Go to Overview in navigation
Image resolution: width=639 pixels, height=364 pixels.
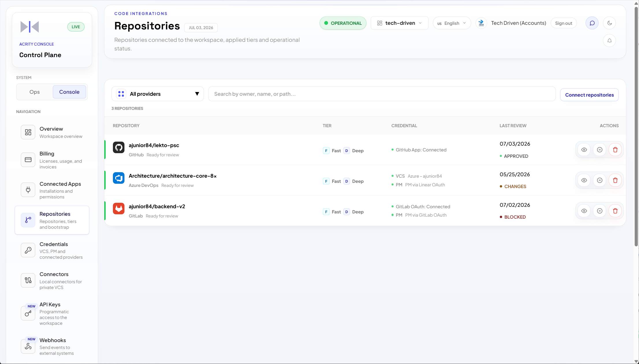pos(52,132)
